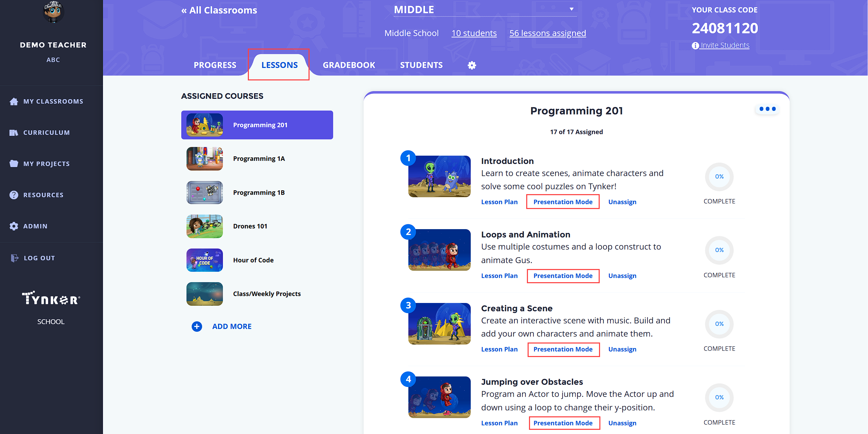Click the Class/Weekly Projects course thumbnail
Viewport: 868px width, 434px height.
coord(205,294)
